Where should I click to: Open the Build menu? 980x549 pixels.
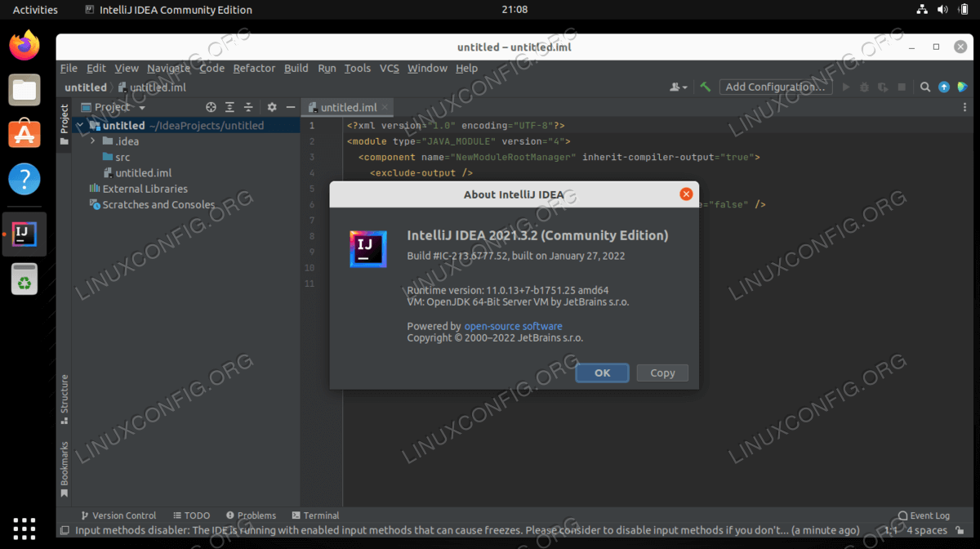296,68
